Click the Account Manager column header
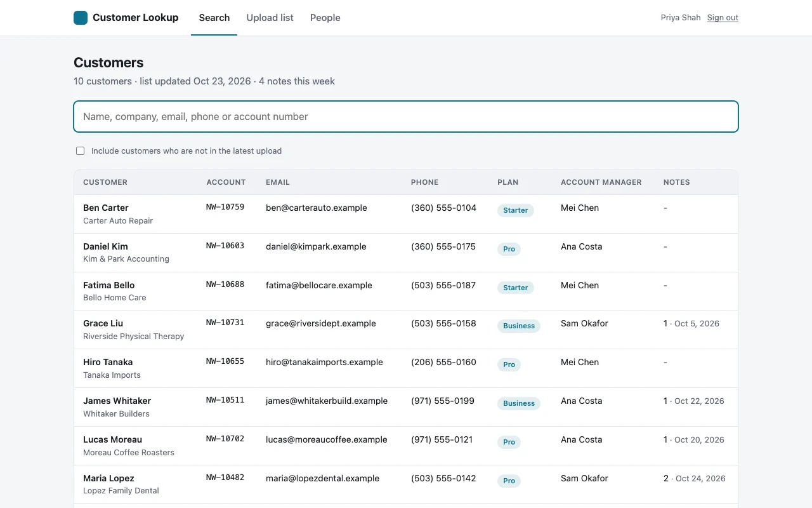 [x=601, y=182]
